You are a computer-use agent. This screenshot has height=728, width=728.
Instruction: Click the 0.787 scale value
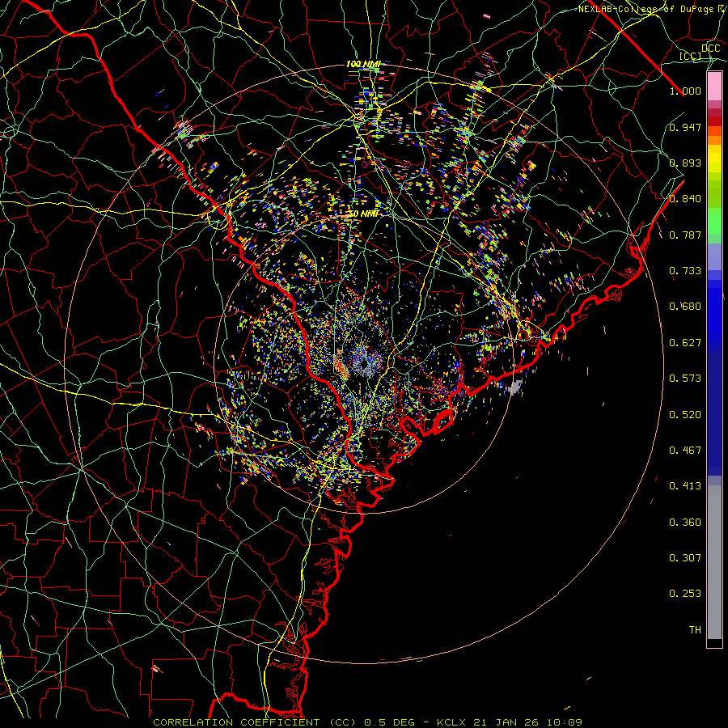tap(685, 235)
